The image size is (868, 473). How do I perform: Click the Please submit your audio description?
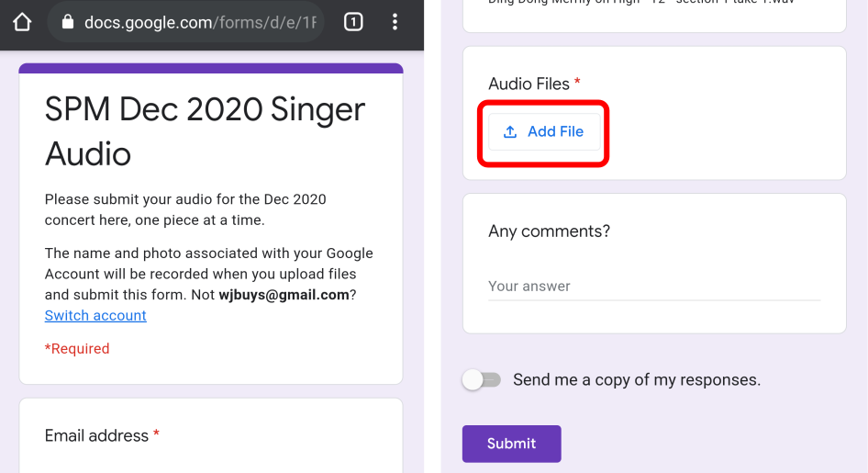pos(185,209)
